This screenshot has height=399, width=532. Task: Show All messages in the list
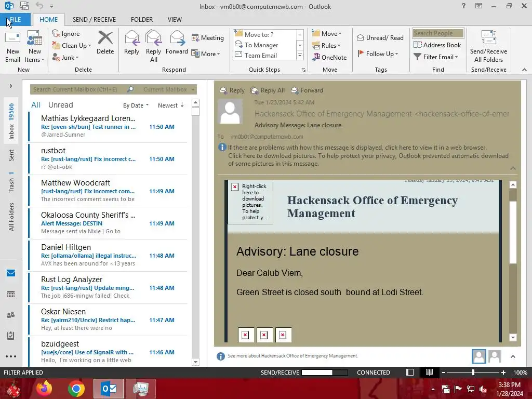point(36,105)
